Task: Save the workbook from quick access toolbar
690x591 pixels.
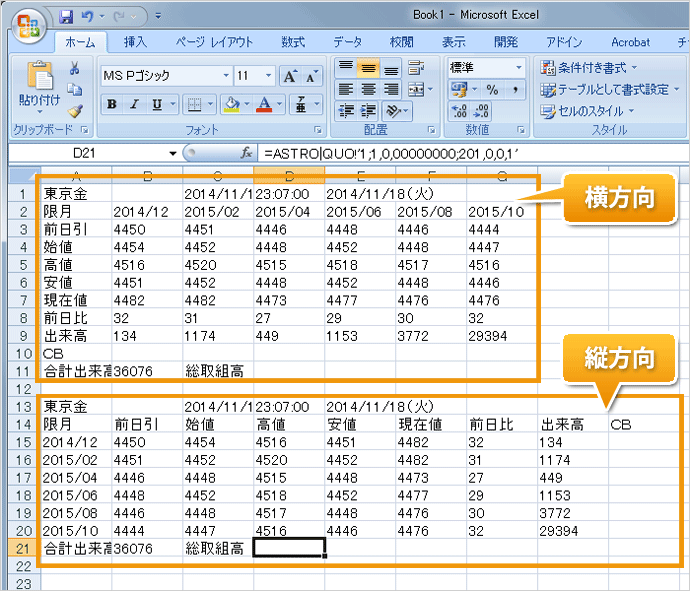Action: click(66, 16)
